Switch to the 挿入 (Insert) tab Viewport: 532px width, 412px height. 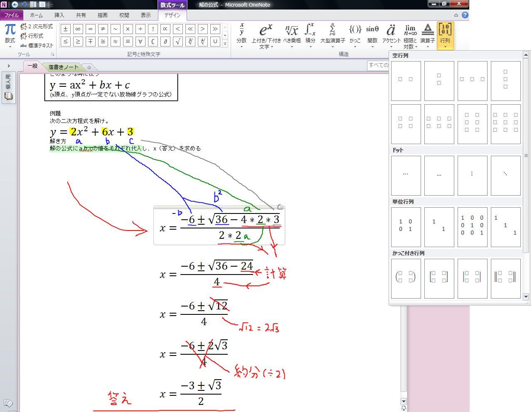59,15
